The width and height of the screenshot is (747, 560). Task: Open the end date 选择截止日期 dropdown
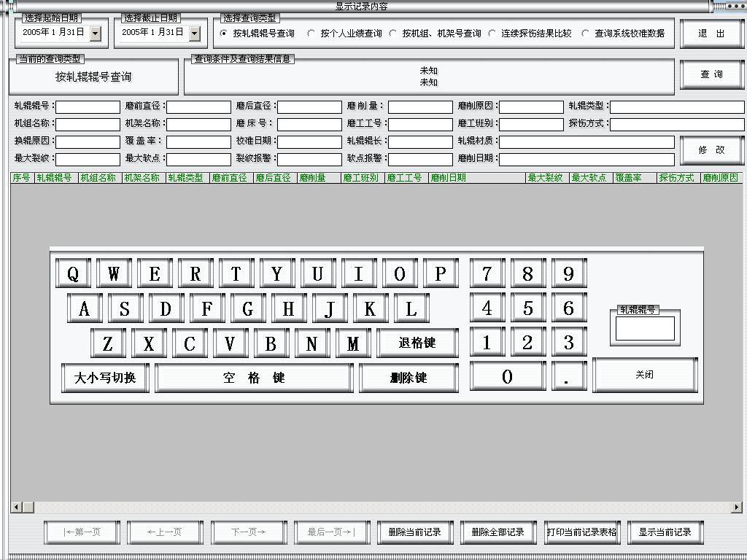[x=193, y=33]
